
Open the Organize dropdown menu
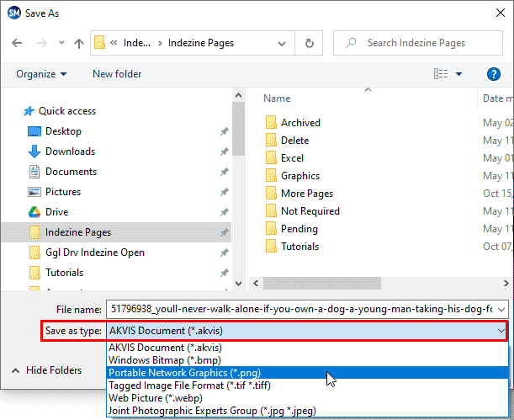(x=40, y=74)
